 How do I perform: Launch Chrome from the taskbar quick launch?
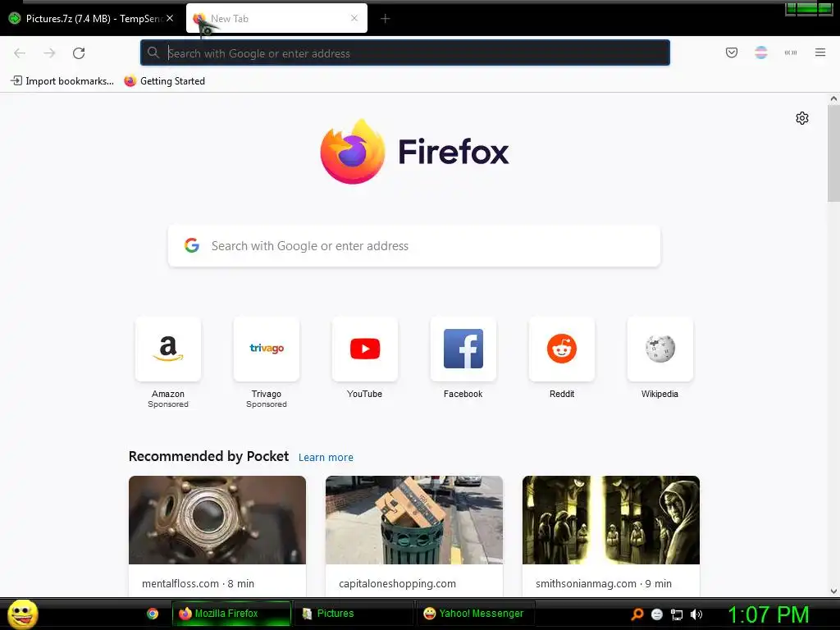point(153,614)
